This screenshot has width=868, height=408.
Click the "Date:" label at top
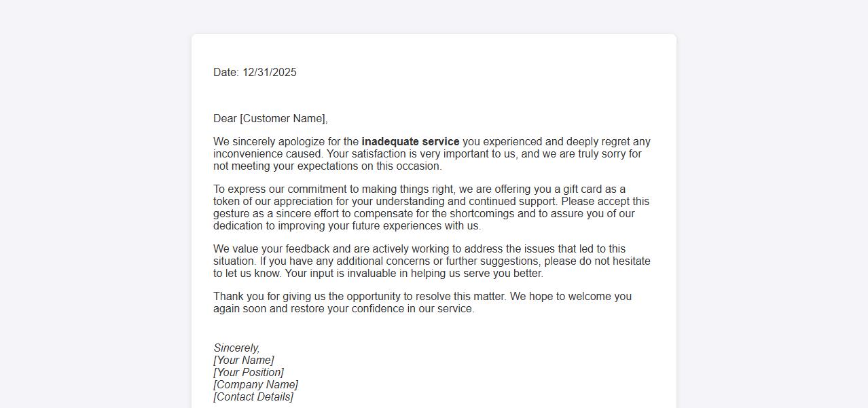click(226, 73)
